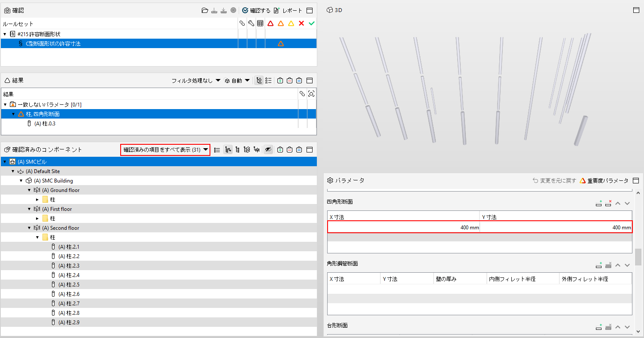
Task: Select rule C型断面形状の許容寸法
Action: pos(159,43)
